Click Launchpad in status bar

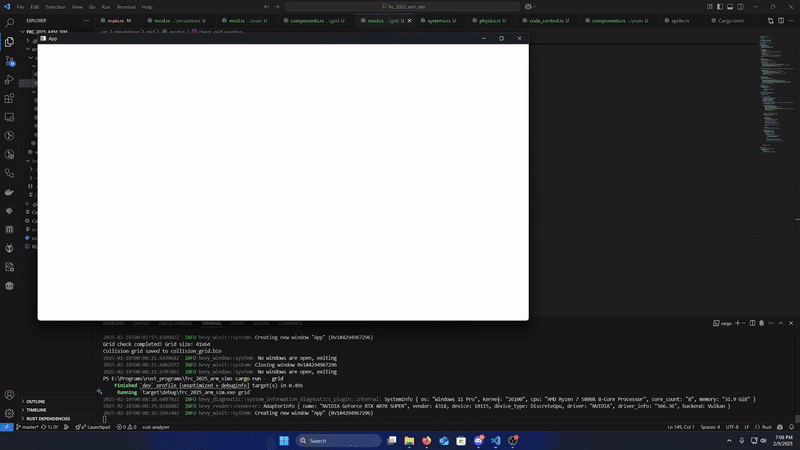(95, 427)
